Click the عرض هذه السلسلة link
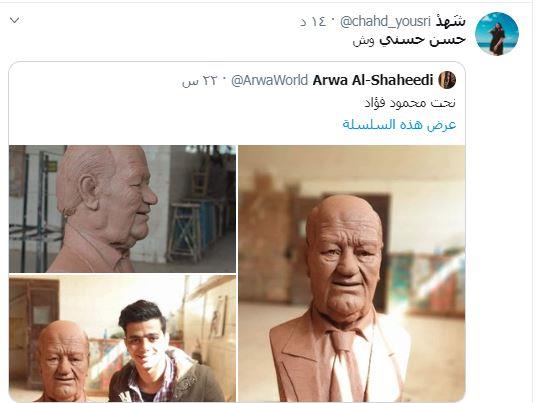The image size is (535, 403). [399, 125]
